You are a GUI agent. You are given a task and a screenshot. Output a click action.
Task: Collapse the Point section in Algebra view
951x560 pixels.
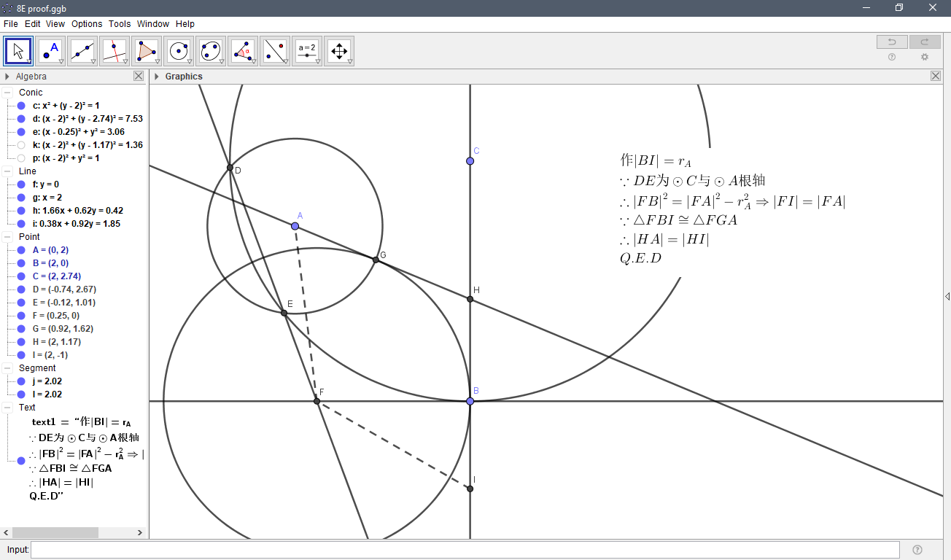(7, 236)
